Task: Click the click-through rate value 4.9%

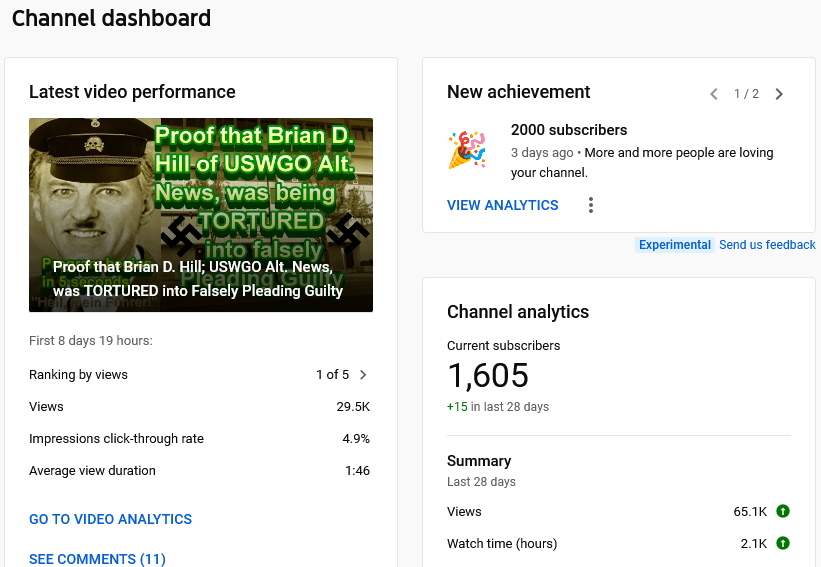Action: 356,439
